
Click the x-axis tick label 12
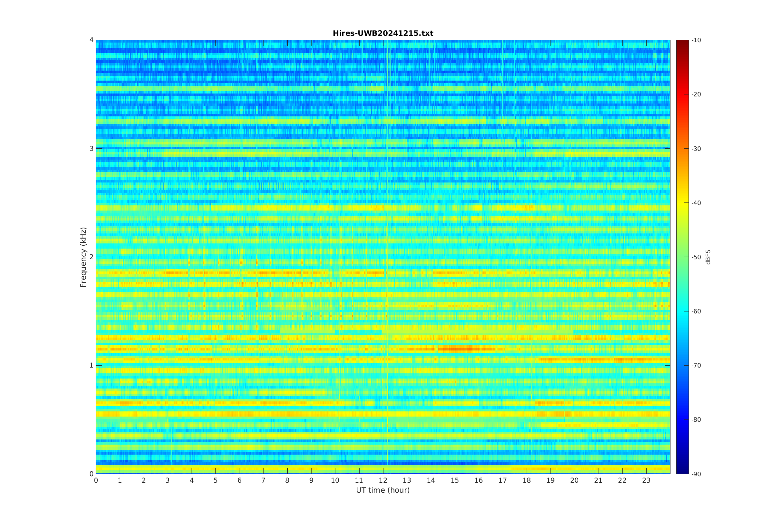pos(383,480)
